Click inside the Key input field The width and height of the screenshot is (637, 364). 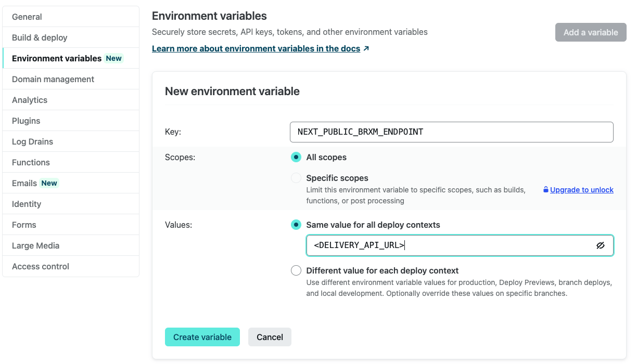tap(451, 132)
